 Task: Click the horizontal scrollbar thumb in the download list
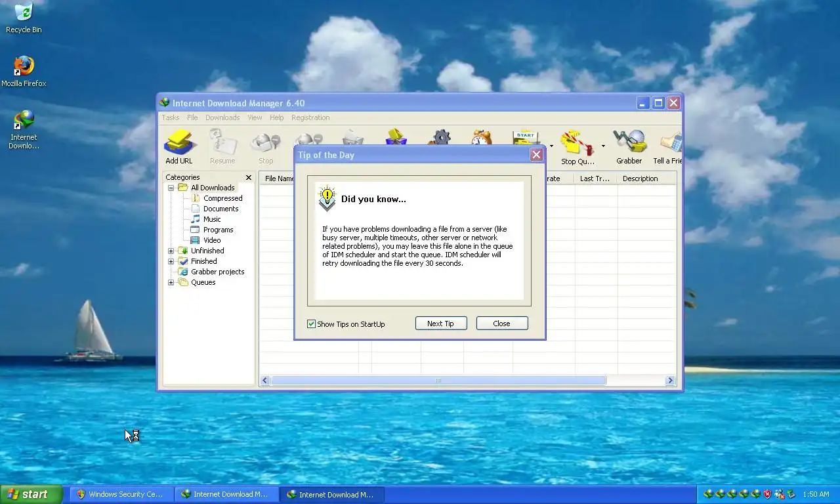click(x=438, y=380)
